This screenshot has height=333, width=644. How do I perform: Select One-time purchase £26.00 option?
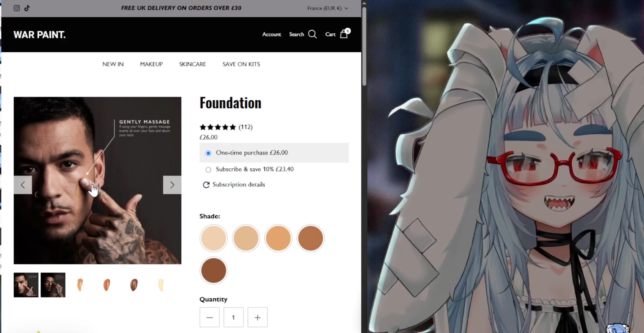tap(274, 153)
